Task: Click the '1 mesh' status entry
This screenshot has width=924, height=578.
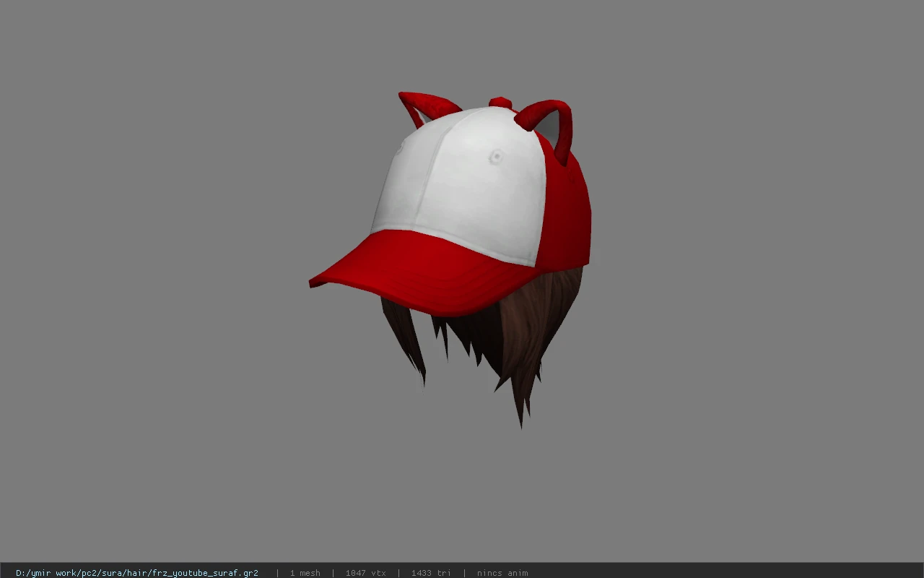Action: point(305,573)
